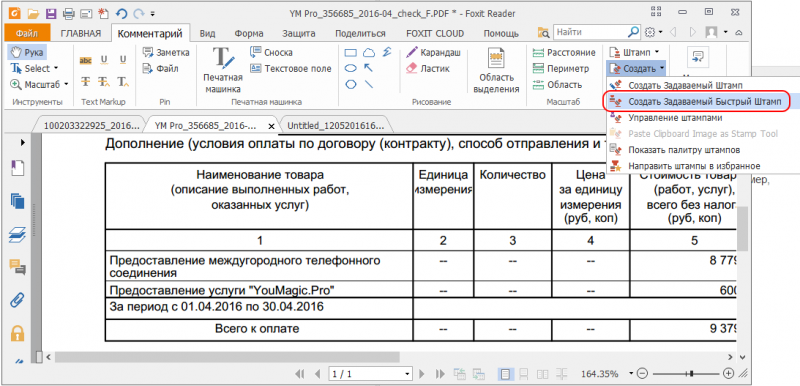Screen dimensions: 800x386
Task: Open a file with the folder icon
Action: tap(33, 13)
